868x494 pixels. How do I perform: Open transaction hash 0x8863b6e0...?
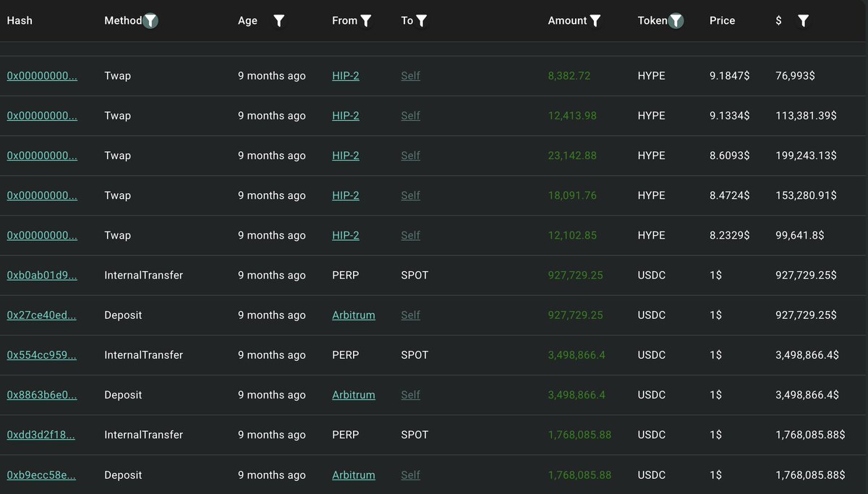click(41, 395)
